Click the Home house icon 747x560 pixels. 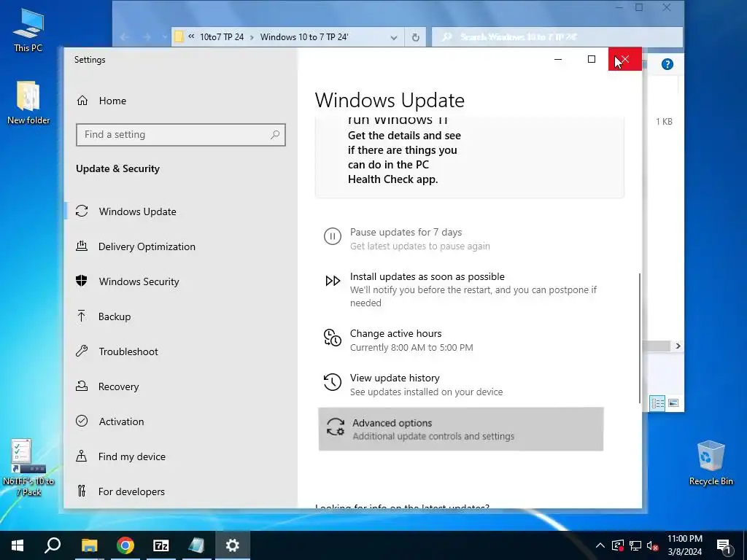[x=82, y=101]
